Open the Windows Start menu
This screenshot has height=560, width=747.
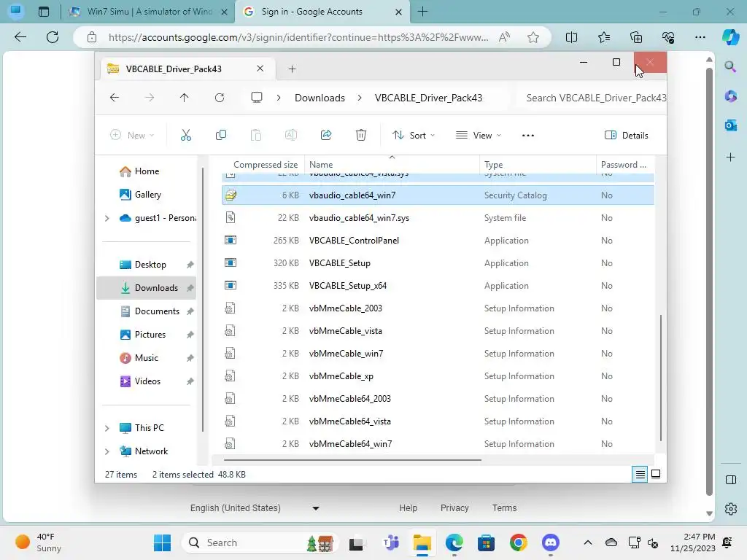point(162,542)
